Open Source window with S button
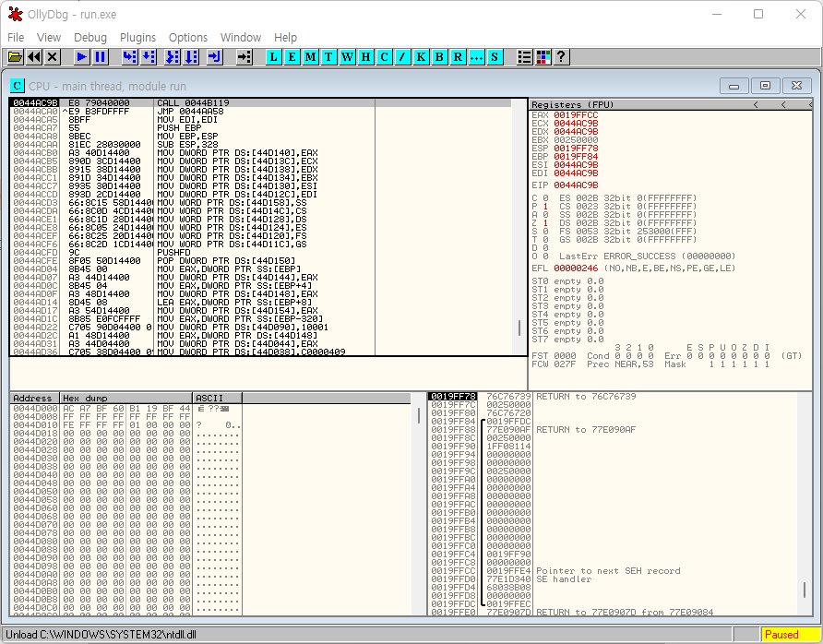Viewport: 823px width, 644px height. pyautogui.click(x=495, y=56)
